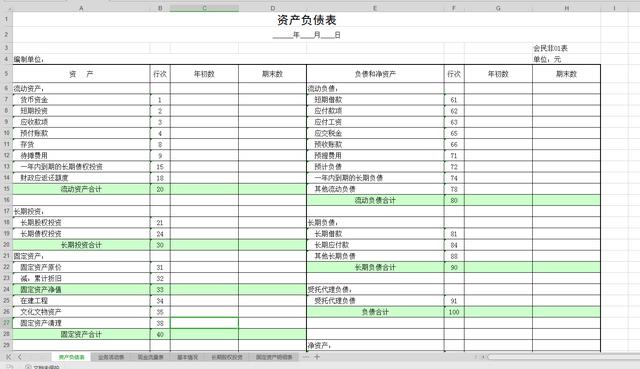Select column E header
640x369 pixels.
(x=375, y=8)
